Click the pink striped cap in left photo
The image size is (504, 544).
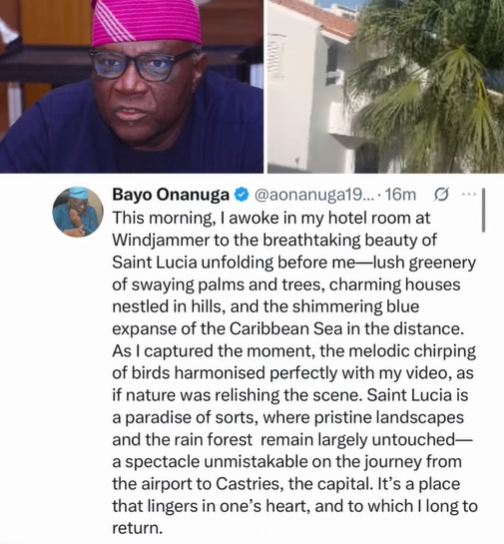147,24
